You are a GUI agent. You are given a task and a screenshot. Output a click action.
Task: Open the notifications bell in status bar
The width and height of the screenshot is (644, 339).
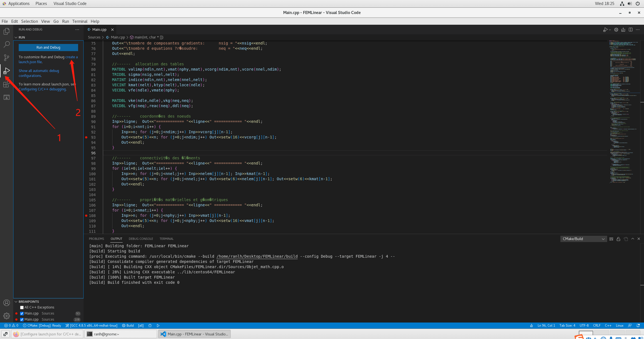click(x=638, y=326)
